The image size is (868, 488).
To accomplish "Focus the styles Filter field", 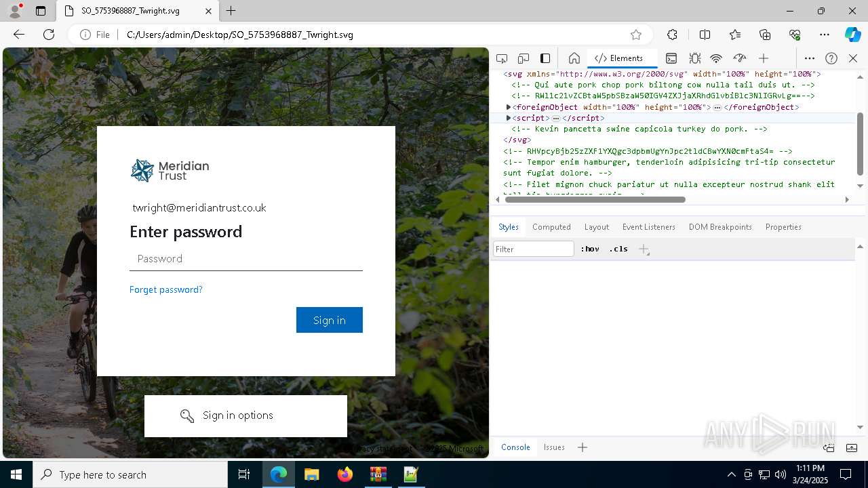I will pos(534,249).
